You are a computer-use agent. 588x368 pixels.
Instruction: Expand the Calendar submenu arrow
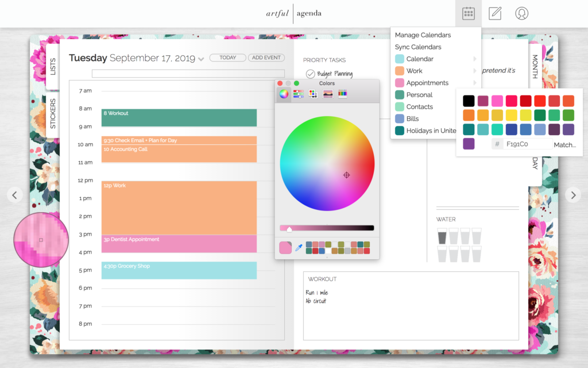click(475, 59)
